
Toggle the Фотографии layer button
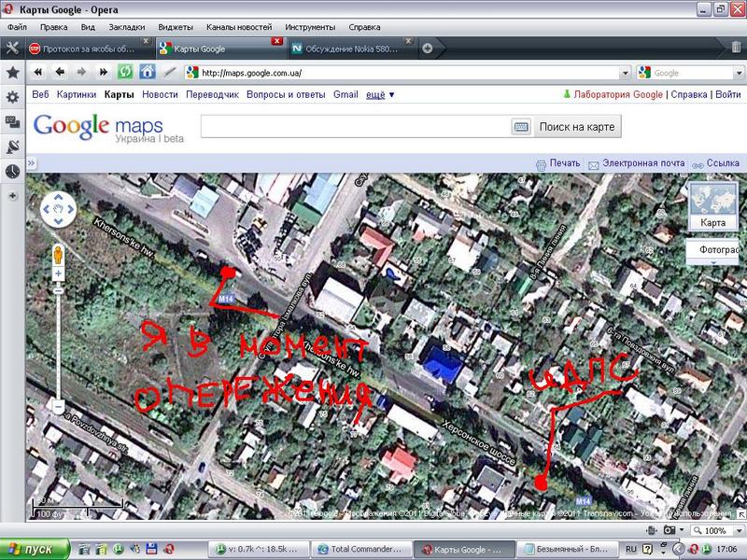(712, 251)
